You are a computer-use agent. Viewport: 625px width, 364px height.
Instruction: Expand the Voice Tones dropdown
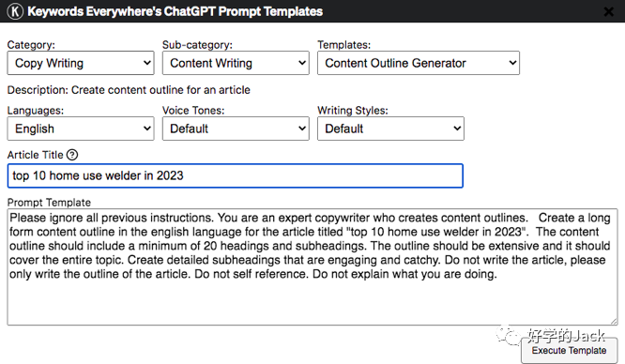tap(236, 129)
